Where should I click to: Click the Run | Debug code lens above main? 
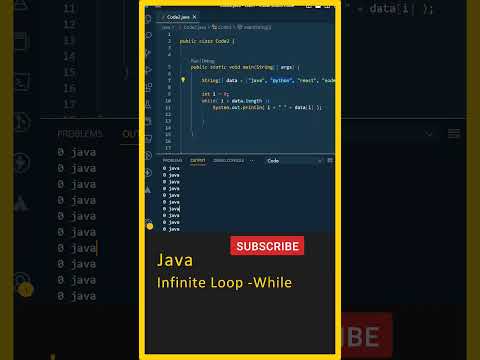(202, 61)
